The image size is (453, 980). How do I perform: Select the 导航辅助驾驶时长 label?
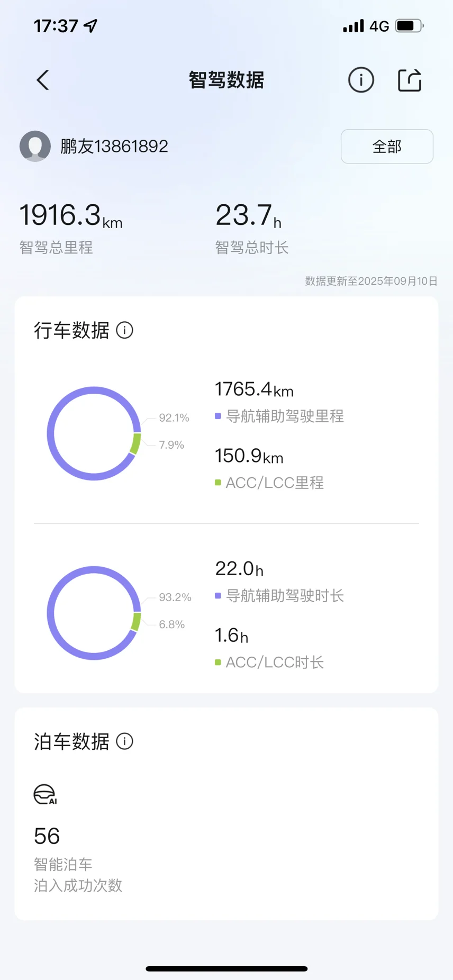tap(285, 596)
